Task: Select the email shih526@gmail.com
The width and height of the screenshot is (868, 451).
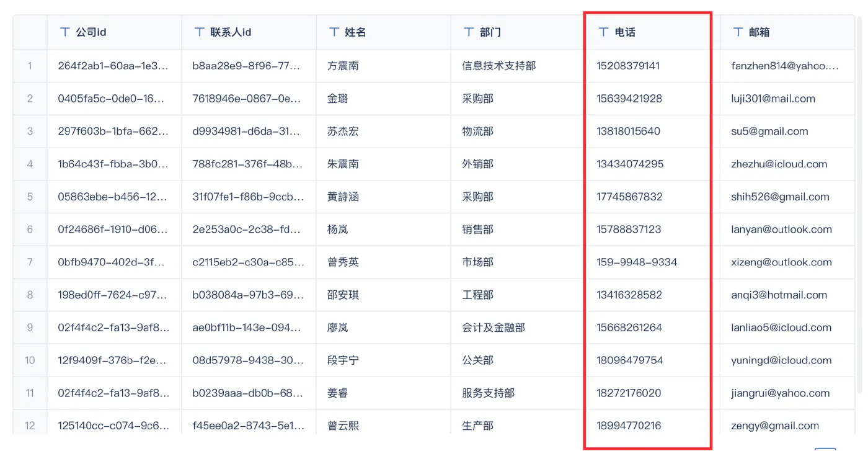Action: pyautogui.click(x=781, y=197)
